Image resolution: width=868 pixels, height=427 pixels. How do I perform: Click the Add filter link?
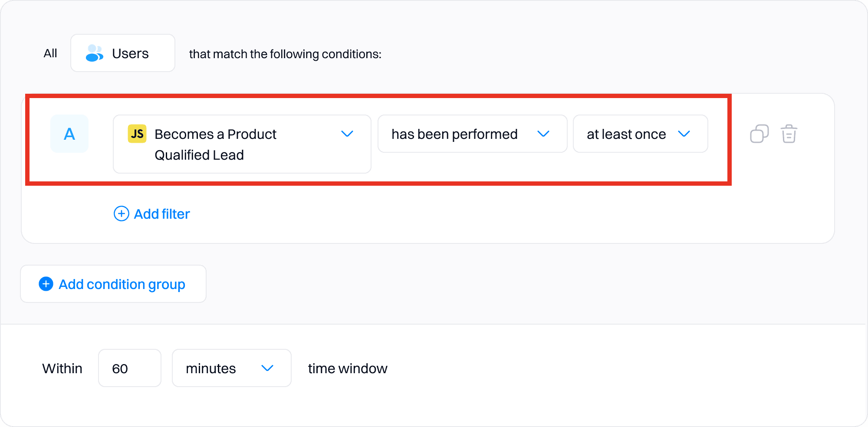coord(161,214)
